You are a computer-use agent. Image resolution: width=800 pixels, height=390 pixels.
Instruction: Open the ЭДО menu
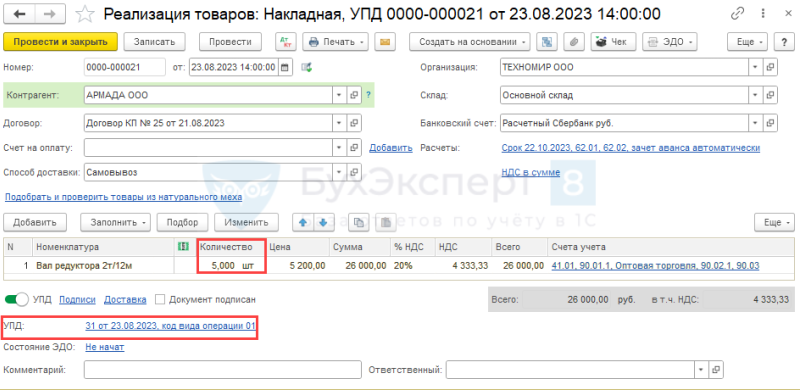point(669,42)
